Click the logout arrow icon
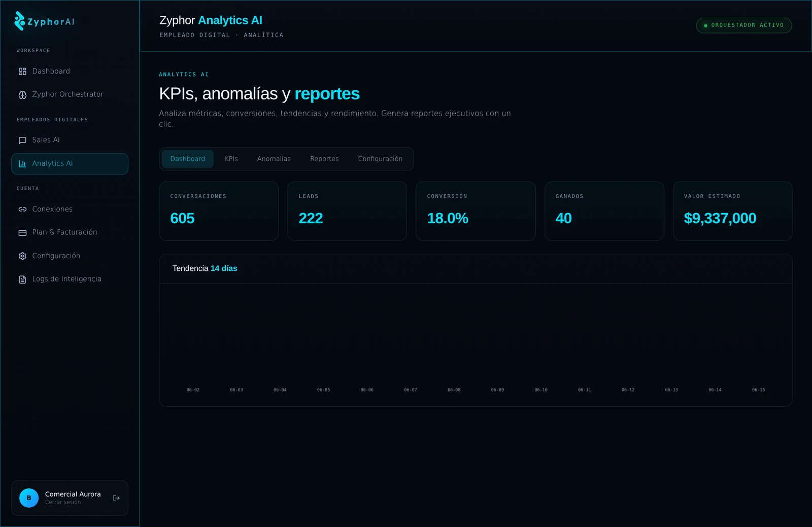Image resolution: width=812 pixels, height=527 pixels. [116, 498]
